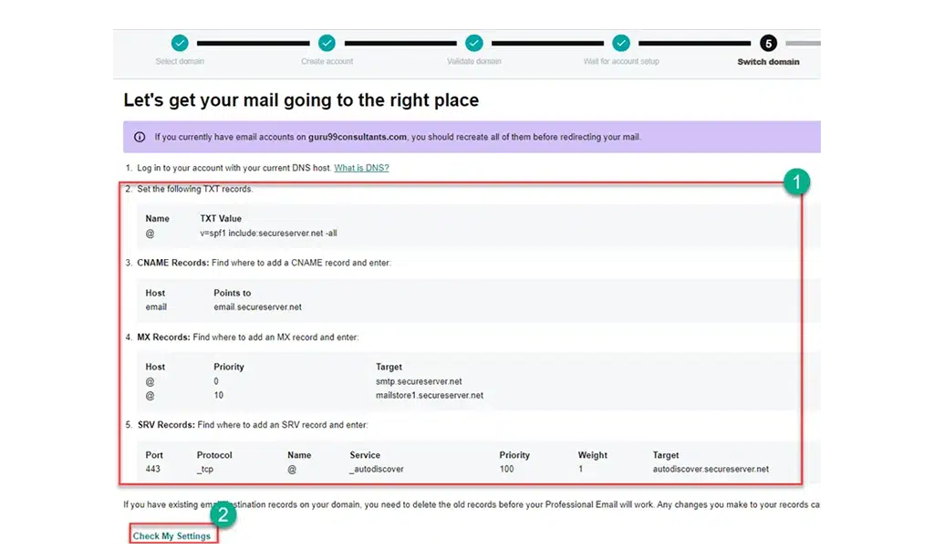This screenshot has height=560, width=934.
Task: Select the step 5 Switch domain circle
Action: click(x=768, y=43)
